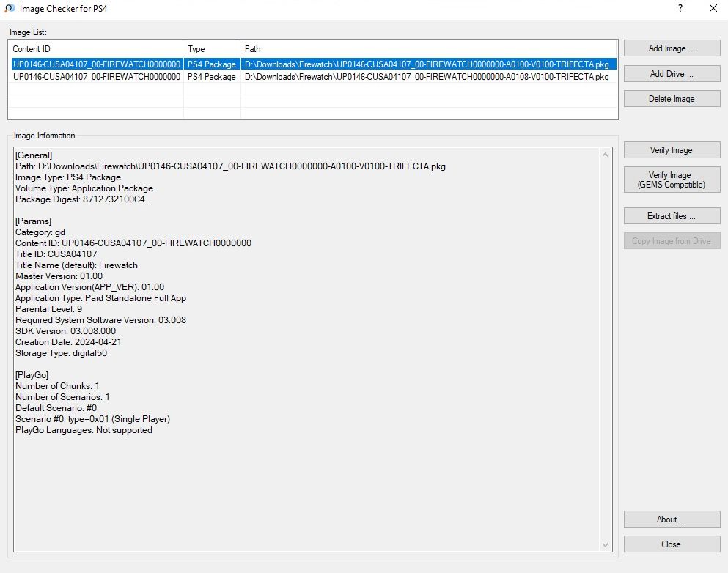
Task: Close the window with the title bar X
Action: pyautogui.click(x=713, y=8)
